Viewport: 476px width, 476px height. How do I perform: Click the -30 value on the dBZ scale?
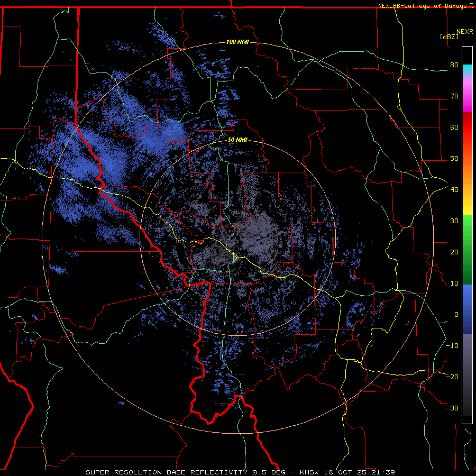click(x=452, y=408)
